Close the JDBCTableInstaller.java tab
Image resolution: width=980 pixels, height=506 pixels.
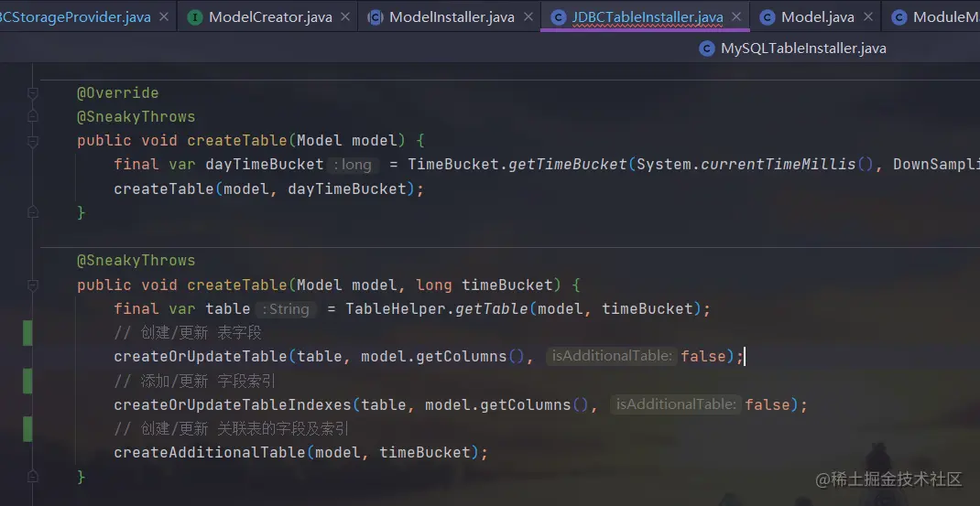(x=736, y=16)
